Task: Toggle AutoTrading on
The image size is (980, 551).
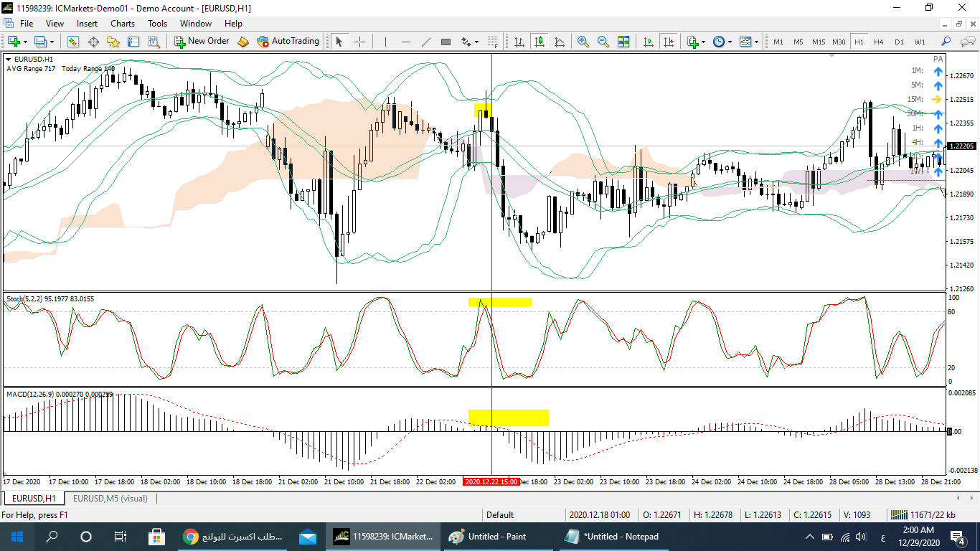Action: click(288, 42)
